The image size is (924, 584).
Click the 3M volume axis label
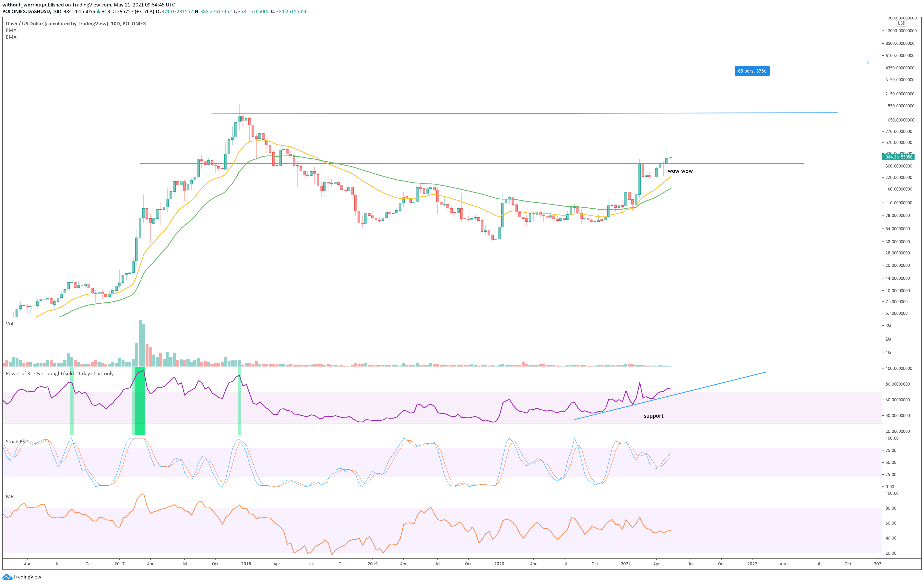click(x=888, y=325)
